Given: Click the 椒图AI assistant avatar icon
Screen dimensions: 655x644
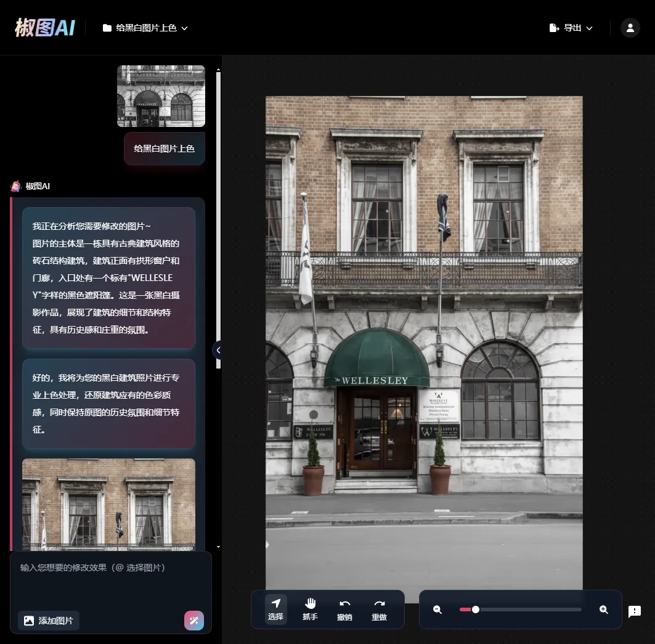Looking at the screenshot, I should tap(16, 186).
